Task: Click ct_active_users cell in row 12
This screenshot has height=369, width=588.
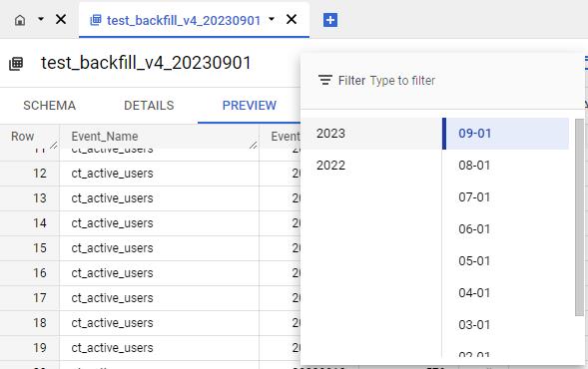Action: pyautogui.click(x=159, y=174)
